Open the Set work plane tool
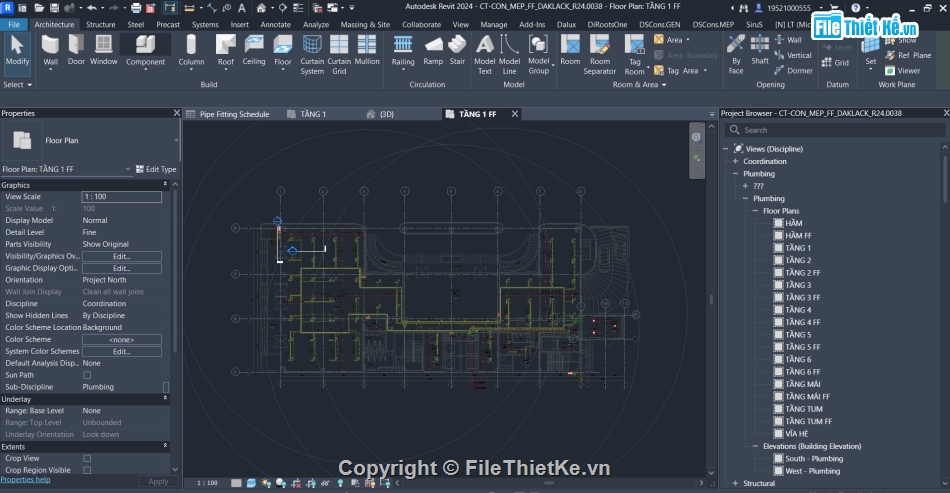The height and width of the screenshot is (493, 950). pos(871,52)
